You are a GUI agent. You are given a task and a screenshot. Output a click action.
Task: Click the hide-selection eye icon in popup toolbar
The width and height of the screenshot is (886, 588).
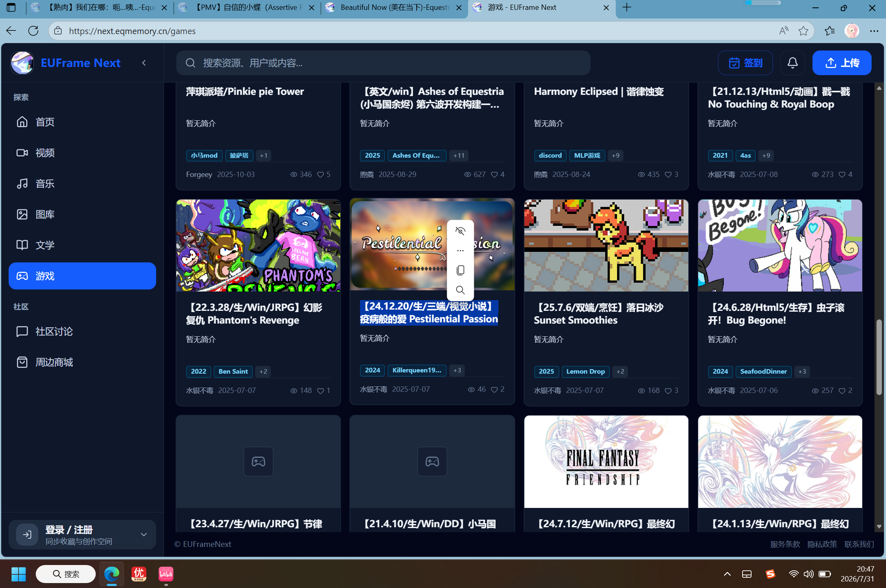pyautogui.click(x=460, y=231)
